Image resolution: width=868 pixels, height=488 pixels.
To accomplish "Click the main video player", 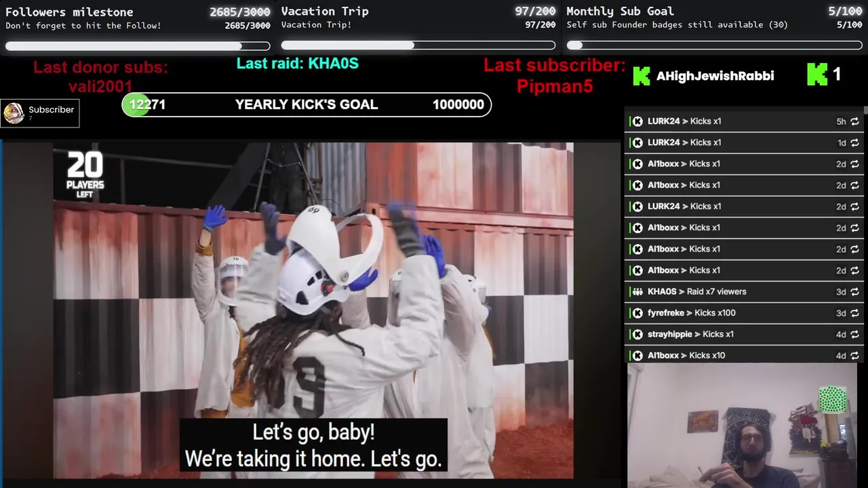I will pos(313,310).
